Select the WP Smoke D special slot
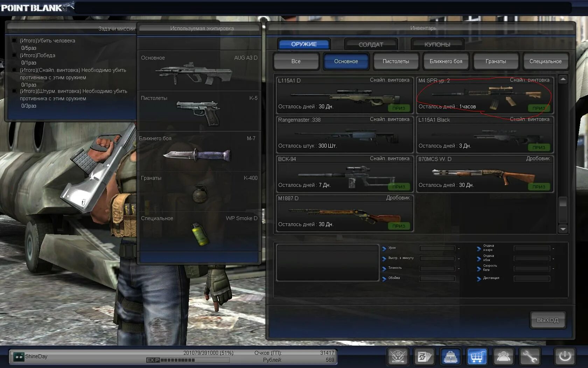 (199, 231)
